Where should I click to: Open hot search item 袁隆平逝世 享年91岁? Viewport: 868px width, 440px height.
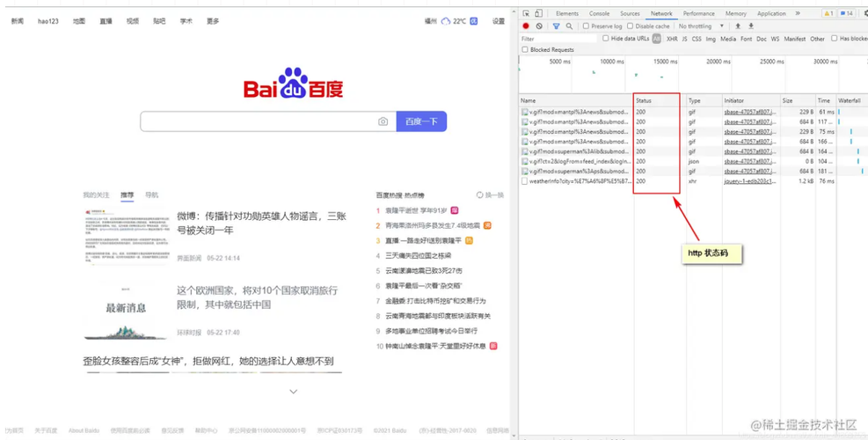(x=416, y=210)
